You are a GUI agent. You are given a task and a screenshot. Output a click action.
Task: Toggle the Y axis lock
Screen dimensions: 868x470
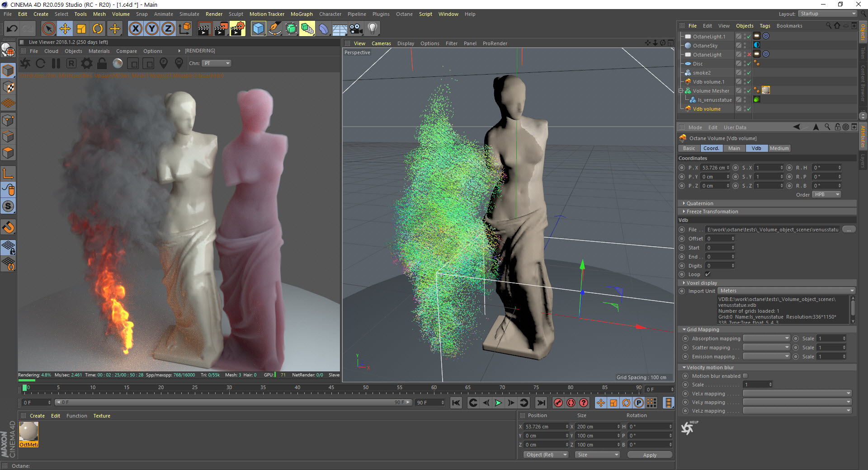(152, 29)
